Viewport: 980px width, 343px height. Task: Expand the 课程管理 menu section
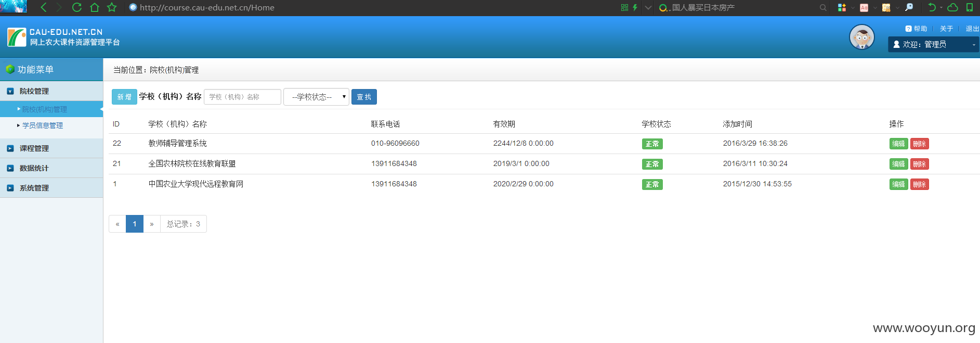pyautogui.click(x=51, y=148)
